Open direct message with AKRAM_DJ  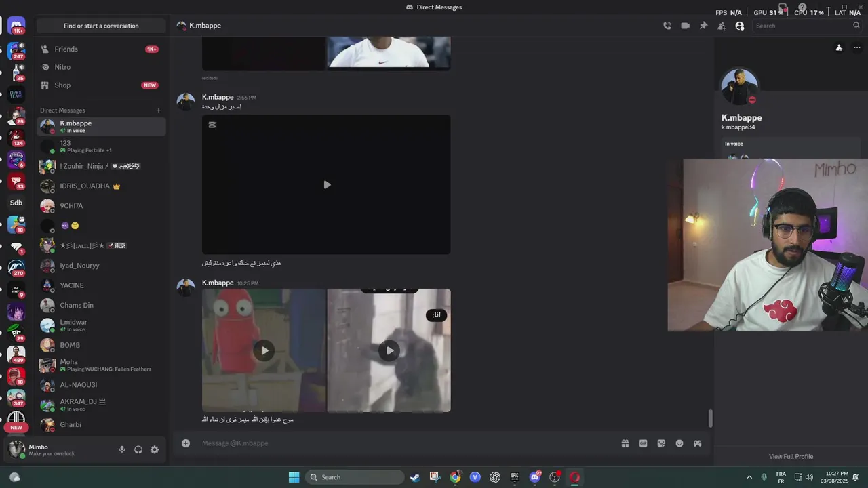[x=101, y=405]
